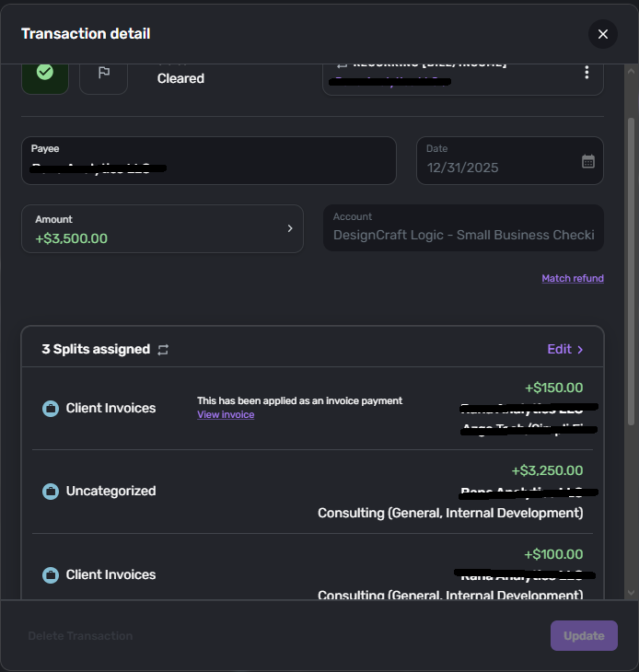This screenshot has height=672, width=639.
Task: Click the Uncategorized category icon
Action: click(52, 492)
